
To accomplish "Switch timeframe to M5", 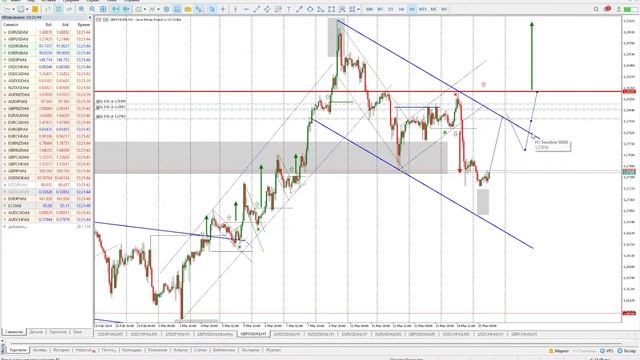I will pos(433,9).
